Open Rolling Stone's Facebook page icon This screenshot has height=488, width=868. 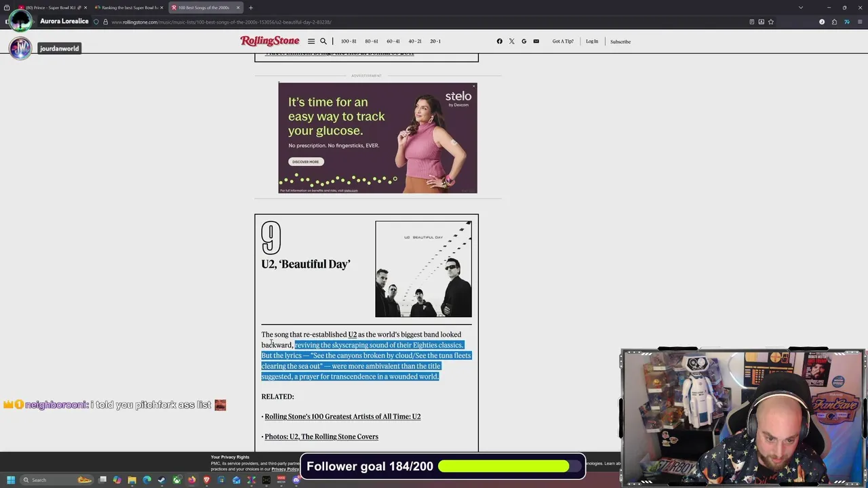(x=500, y=41)
